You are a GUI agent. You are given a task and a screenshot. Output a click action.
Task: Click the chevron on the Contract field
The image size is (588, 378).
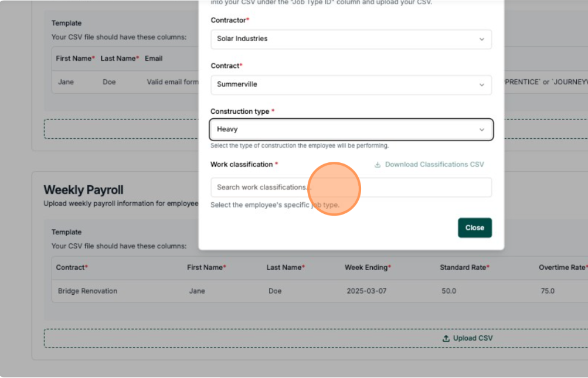pyautogui.click(x=481, y=84)
